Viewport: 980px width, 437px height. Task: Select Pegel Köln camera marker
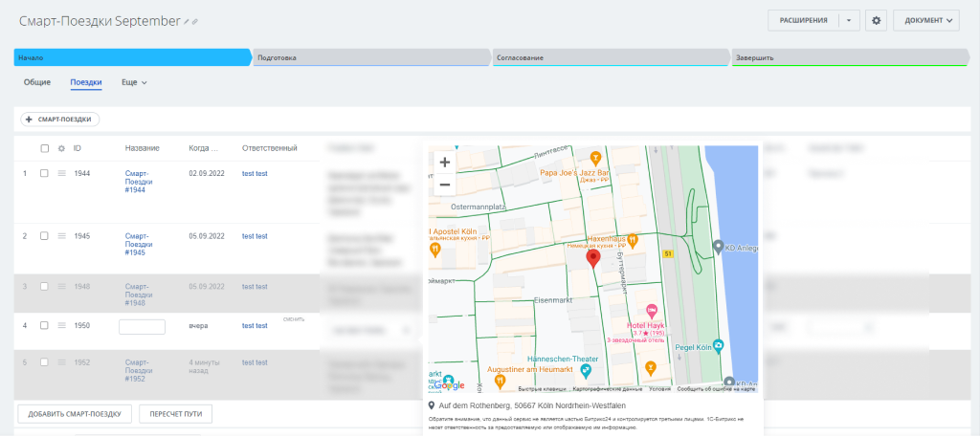[x=719, y=345]
